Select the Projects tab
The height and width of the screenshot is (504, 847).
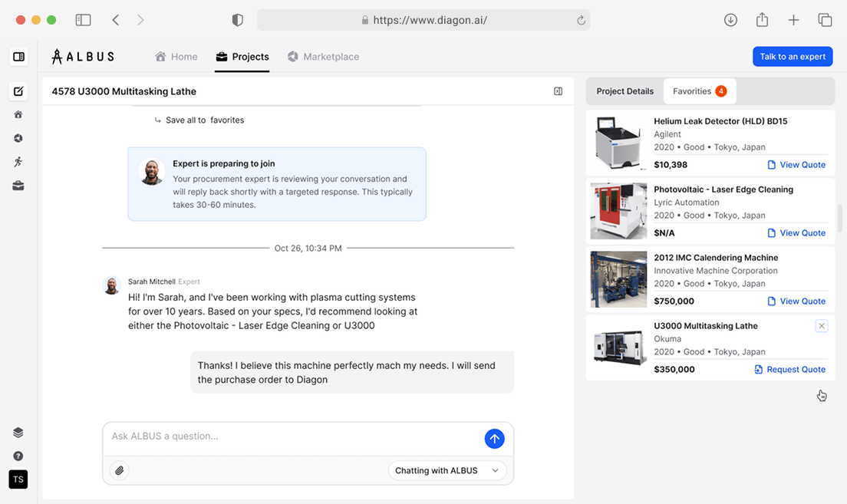pyautogui.click(x=242, y=57)
